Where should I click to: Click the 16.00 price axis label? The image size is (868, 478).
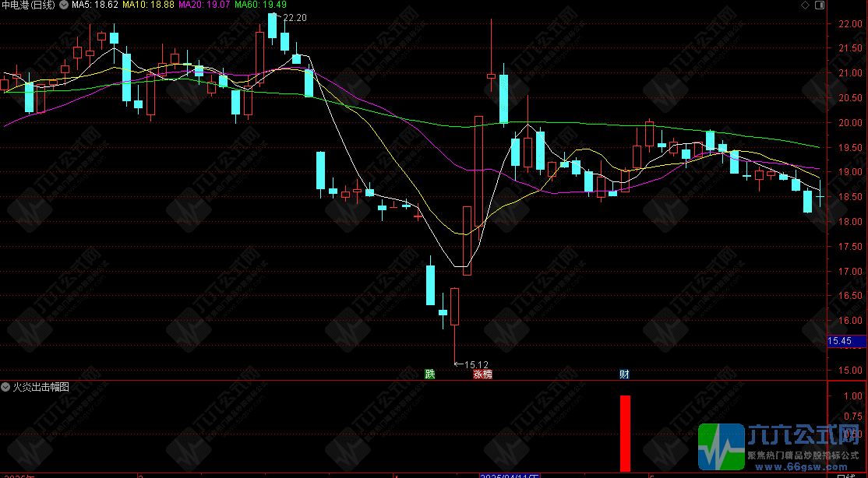[849, 320]
